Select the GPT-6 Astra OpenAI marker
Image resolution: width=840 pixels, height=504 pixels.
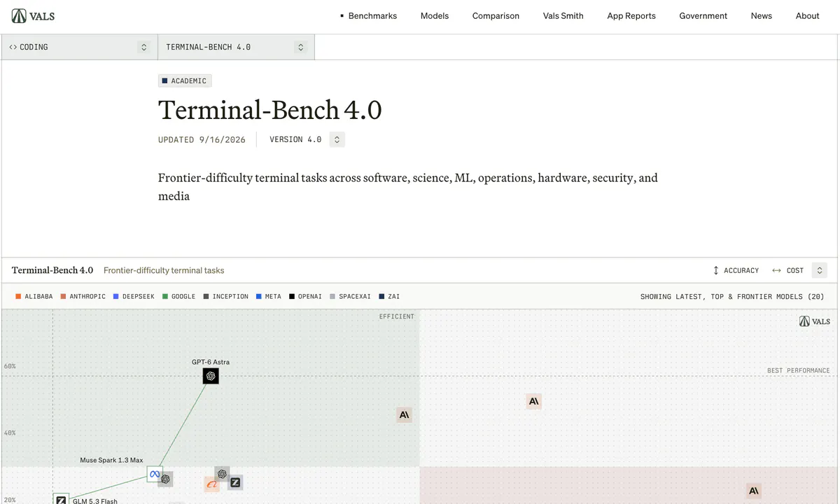pyautogui.click(x=211, y=376)
